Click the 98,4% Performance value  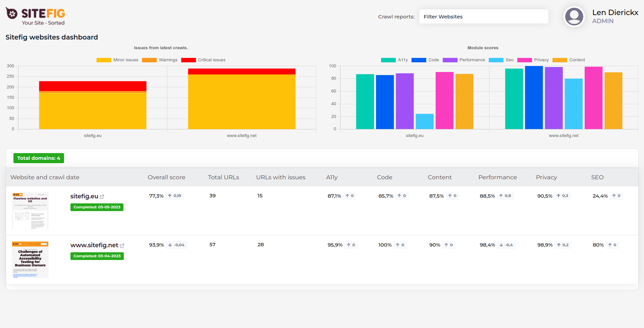[487, 245]
